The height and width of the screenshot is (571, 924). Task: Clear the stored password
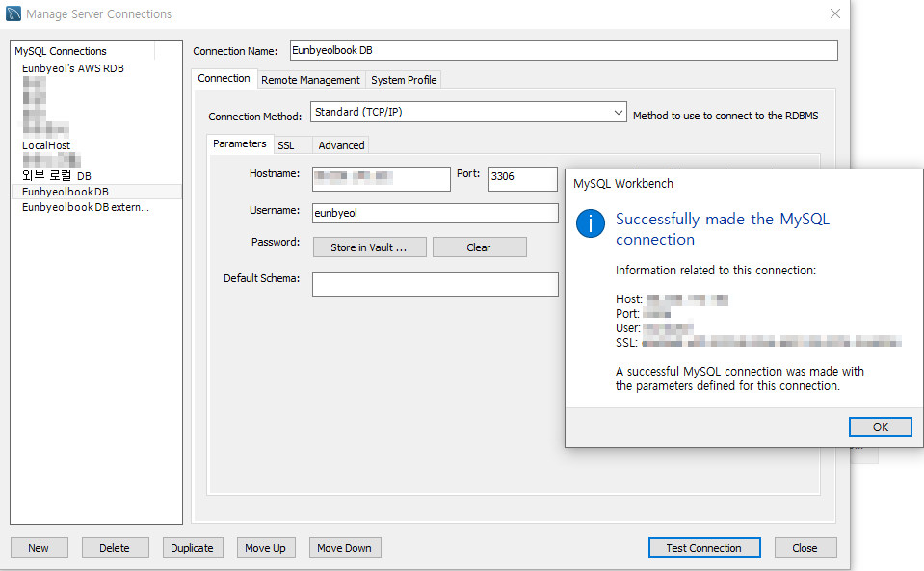pyautogui.click(x=479, y=247)
